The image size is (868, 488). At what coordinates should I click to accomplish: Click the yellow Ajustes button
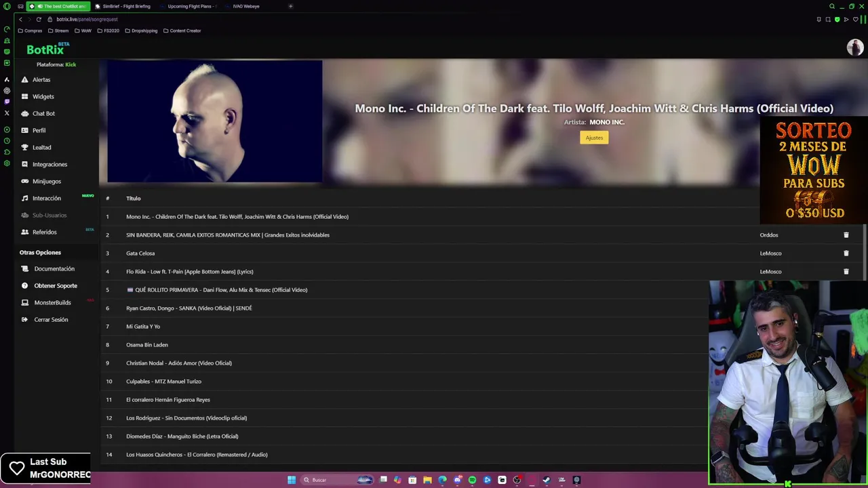tap(594, 138)
